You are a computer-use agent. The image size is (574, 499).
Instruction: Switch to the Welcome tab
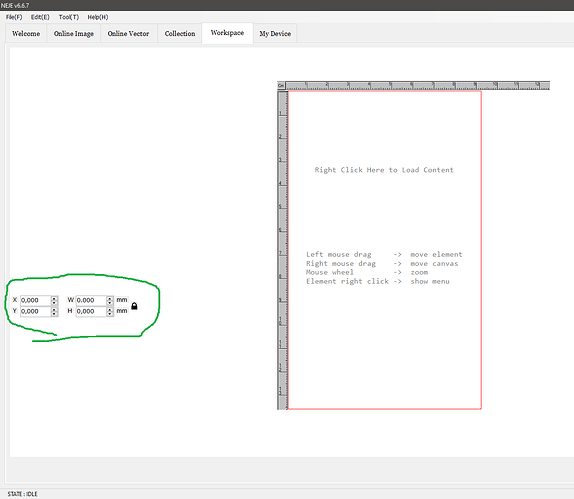coord(26,34)
